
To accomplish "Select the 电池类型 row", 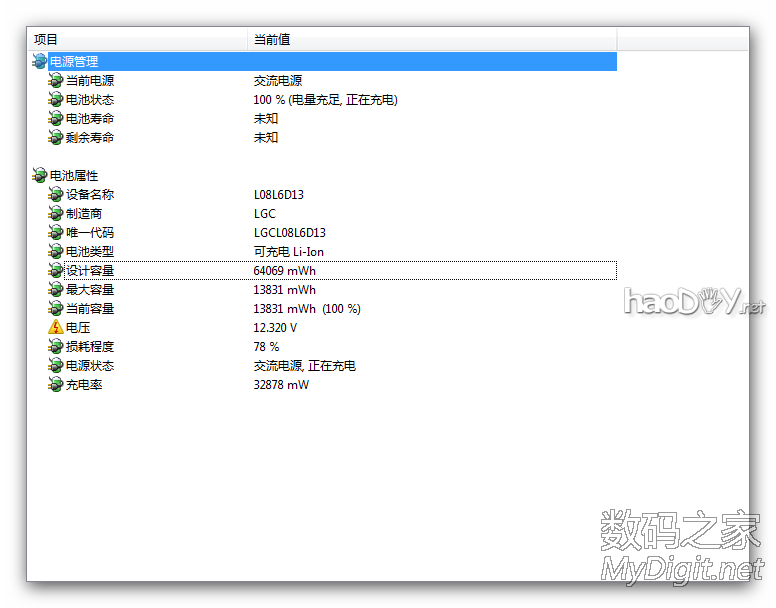I will [x=90, y=252].
